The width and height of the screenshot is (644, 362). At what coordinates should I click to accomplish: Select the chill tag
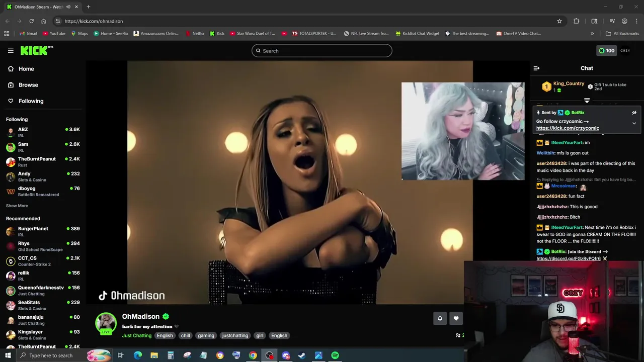click(185, 335)
